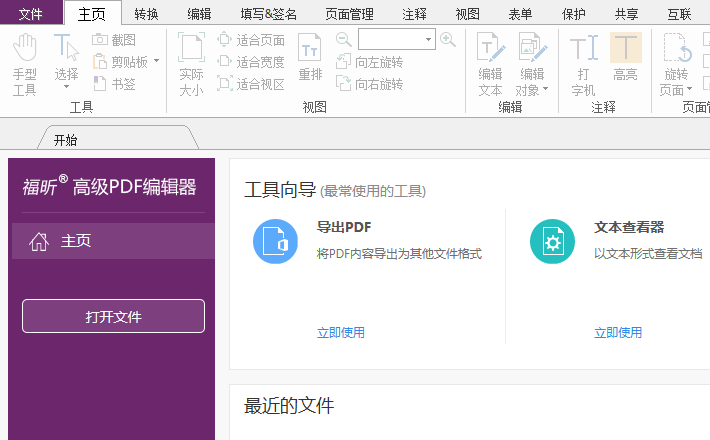Click the Open File (打开文件) button
The image size is (710, 440).
(x=113, y=316)
